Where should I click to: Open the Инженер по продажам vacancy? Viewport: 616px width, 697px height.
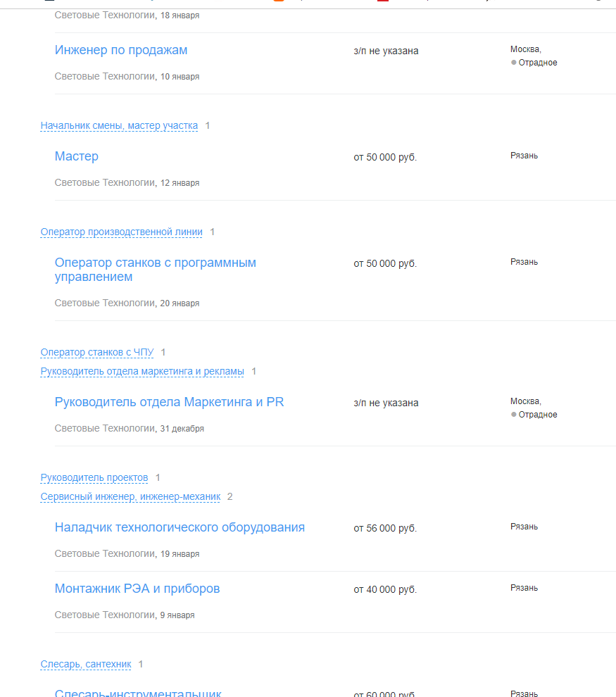121,50
